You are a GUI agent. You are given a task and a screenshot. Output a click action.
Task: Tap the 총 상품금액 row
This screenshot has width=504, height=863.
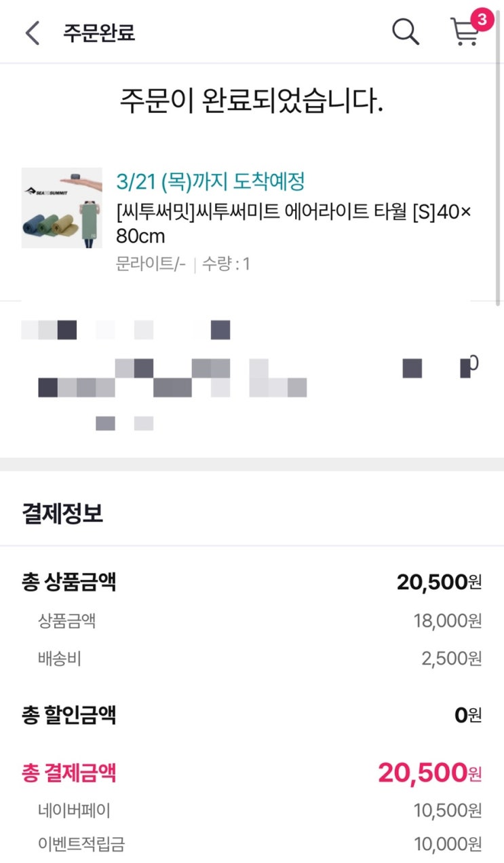click(252, 582)
